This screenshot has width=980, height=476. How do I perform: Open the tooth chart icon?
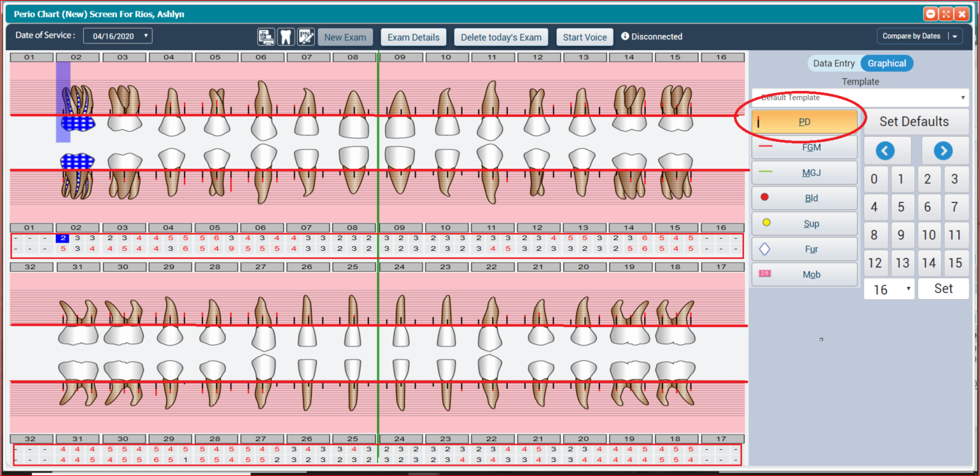286,37
